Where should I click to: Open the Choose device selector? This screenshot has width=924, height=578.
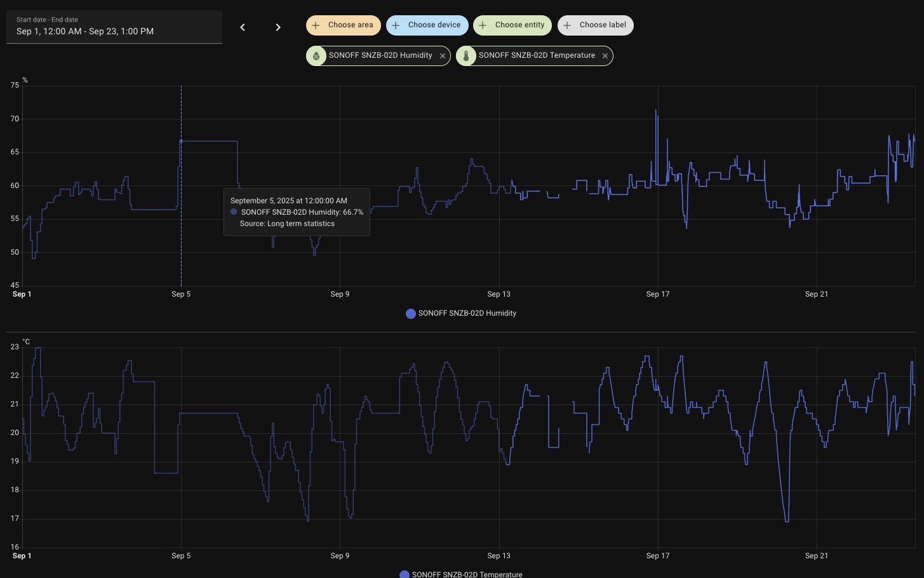(x=434, y=25)
